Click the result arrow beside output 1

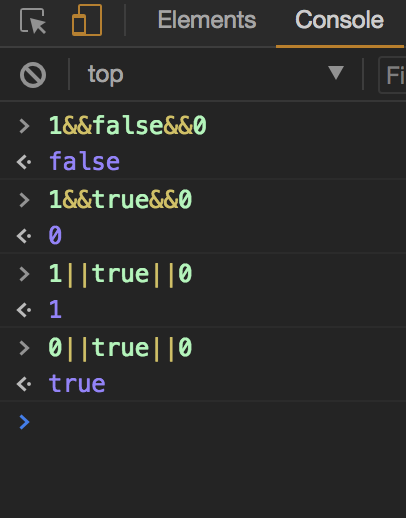(24, 310)
